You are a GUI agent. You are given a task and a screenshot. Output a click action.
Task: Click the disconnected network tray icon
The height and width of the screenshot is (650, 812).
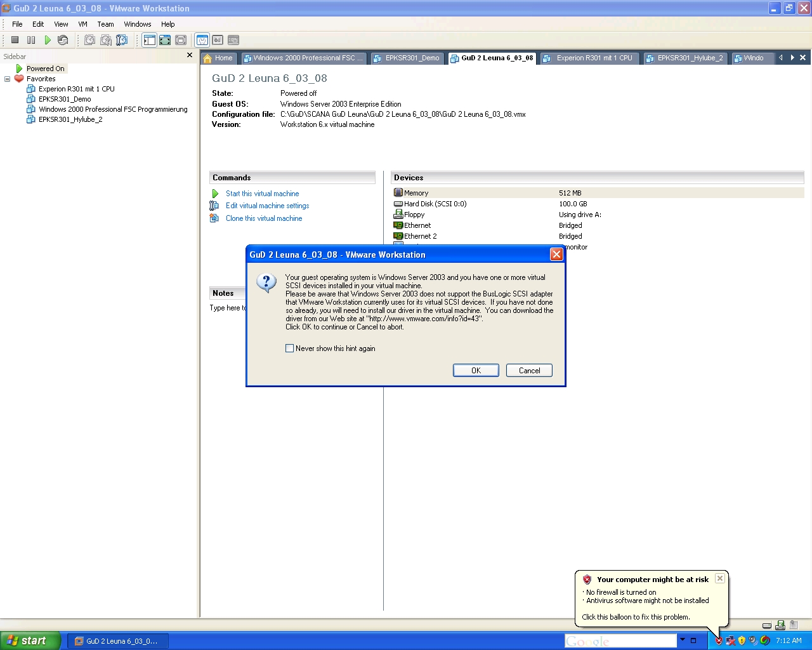coord(730,640)
